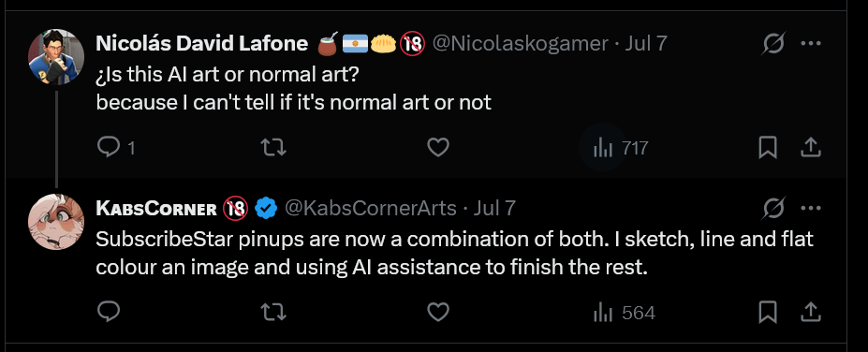Image resolution: width=868 pixels, height=352 pixels.
Task: View analytics showing 717 views
Action: coord(620,148)
